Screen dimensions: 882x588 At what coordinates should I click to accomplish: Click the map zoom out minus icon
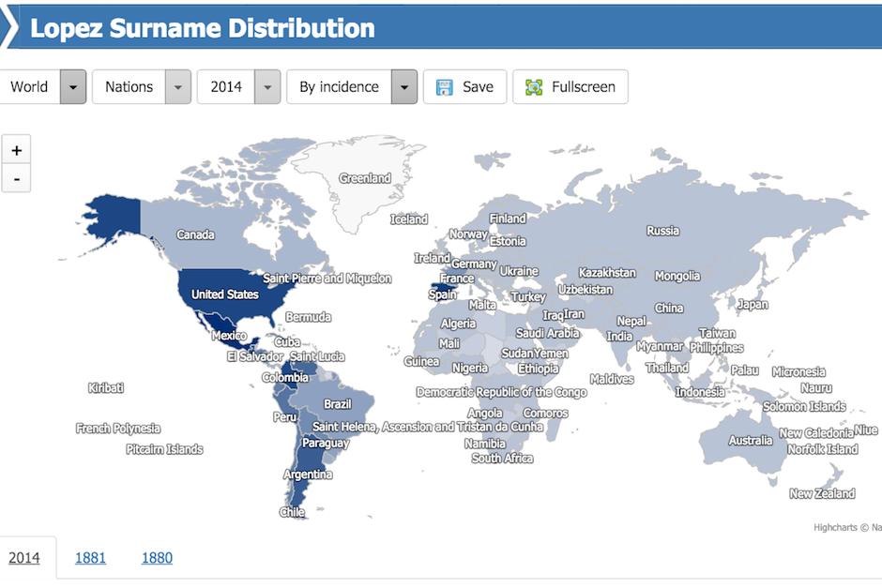tap(15, 176)
